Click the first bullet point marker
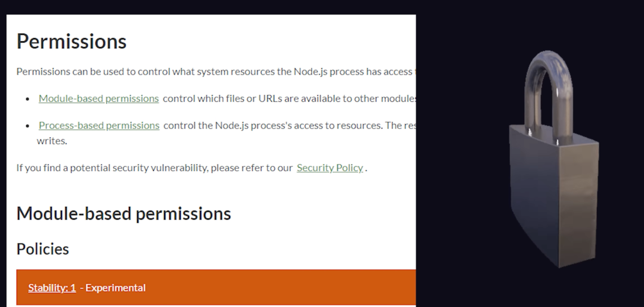The height and width of the screenshot is (307, 644). [27, 99]
